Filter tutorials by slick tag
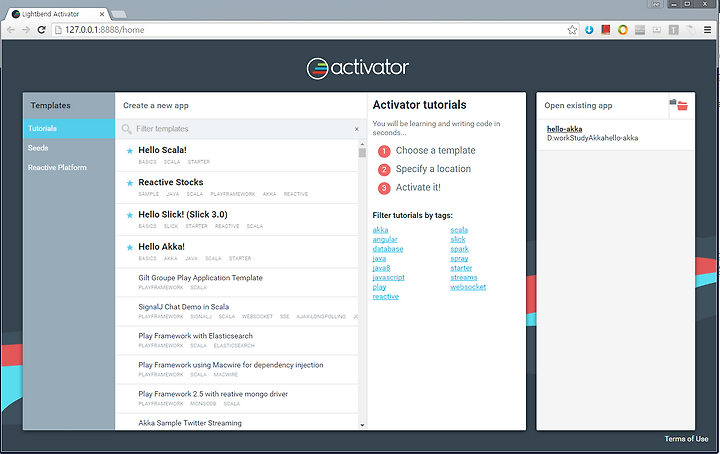This screenshot has width=720, height=454. pos(458,239)
